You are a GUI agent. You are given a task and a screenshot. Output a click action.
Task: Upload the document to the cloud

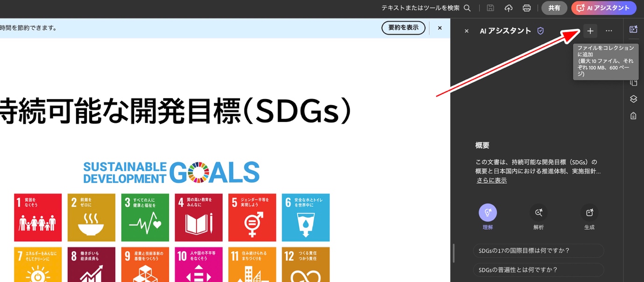(509, 8)
